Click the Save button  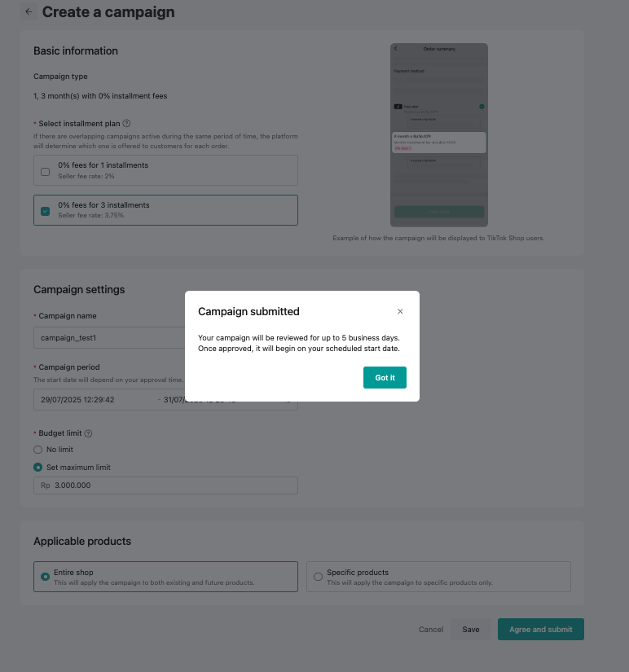[x=471, y=630]
